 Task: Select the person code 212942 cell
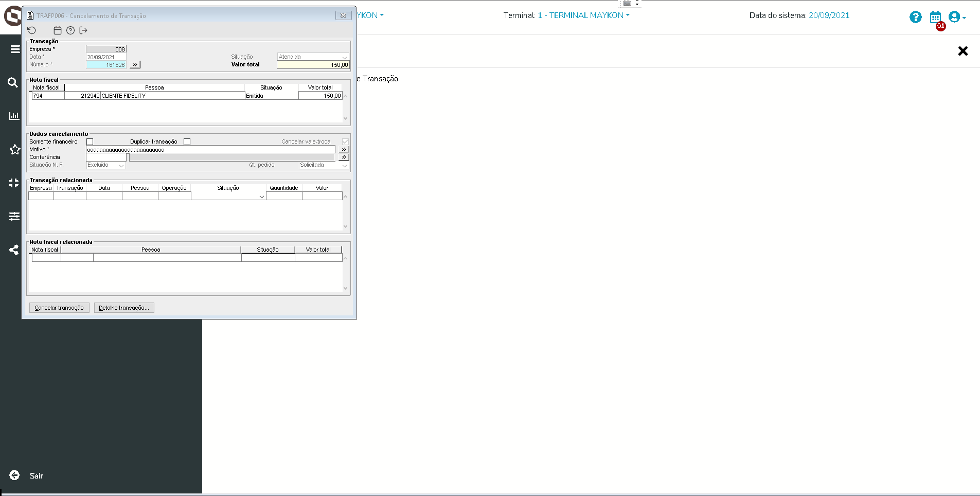(x=82, y=96)
